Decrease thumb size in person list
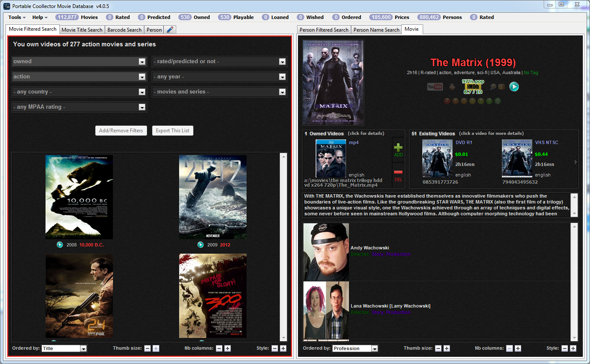Viewport: 590px width, 364px height. [x=438, y=348]
